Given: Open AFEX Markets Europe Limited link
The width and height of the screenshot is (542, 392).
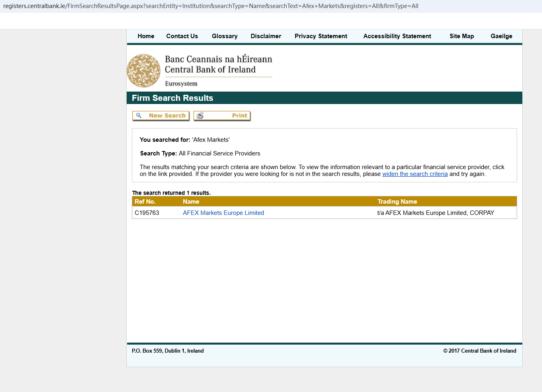Looking at the screenshot, I should (223, 213).
